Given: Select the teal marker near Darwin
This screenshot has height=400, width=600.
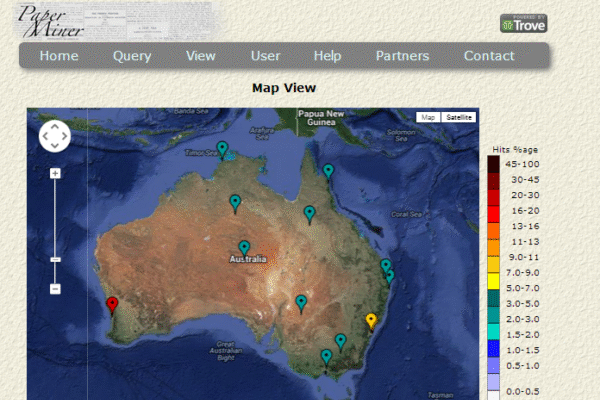Looking at the screenshot, I should [222, 149].
